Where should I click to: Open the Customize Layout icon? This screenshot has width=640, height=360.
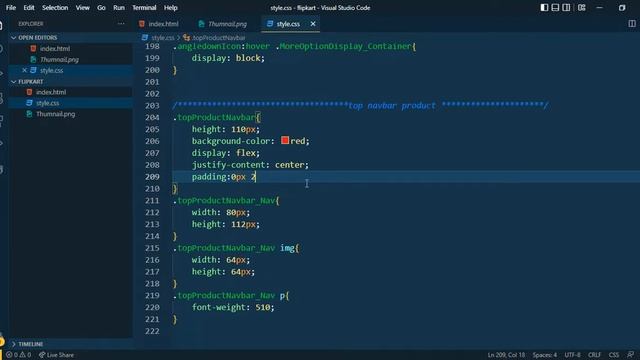(x=582, y=7)
